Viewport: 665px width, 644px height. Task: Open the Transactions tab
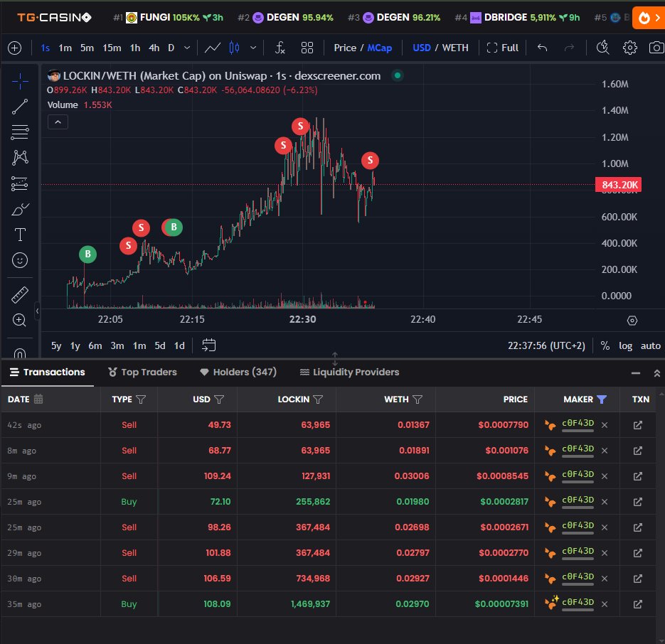click(47, 372)
